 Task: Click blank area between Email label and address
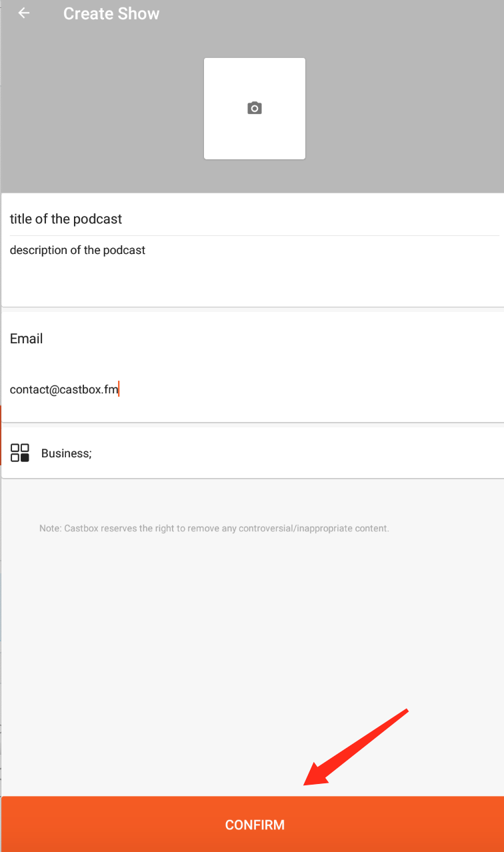coord(200,364)
